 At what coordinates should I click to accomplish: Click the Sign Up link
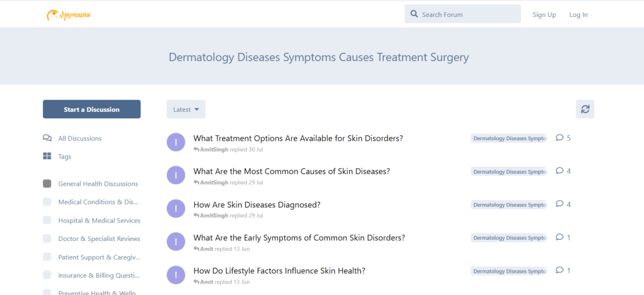point(544,14)
